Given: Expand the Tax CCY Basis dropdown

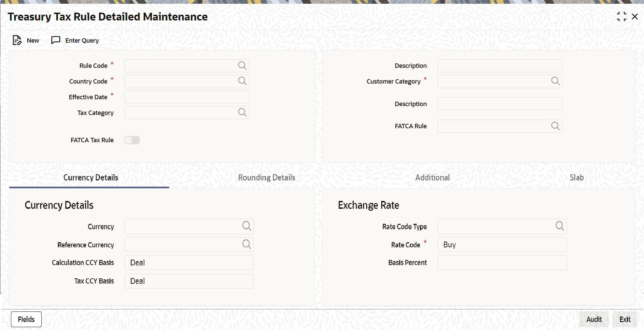Looking at the screenshot, I should (189, 281).
